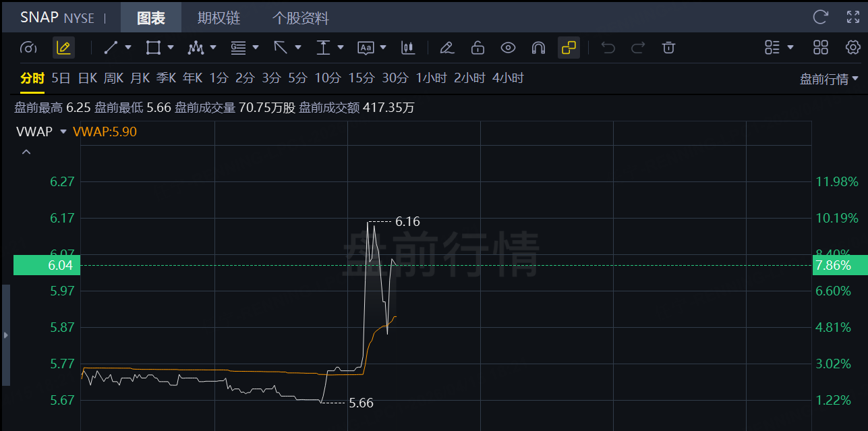Expand the arrow tool dropdown

click(x=298, y=48)
